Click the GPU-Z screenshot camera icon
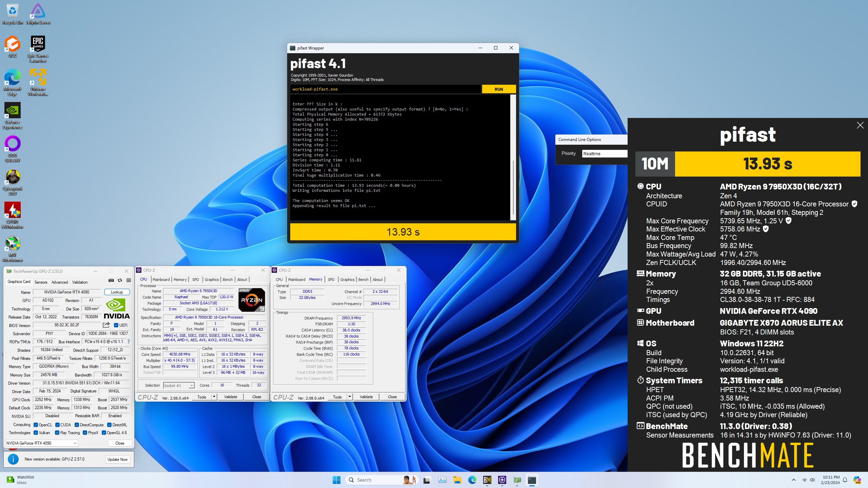Screen dimensions: 868x488 click(111, 280)
